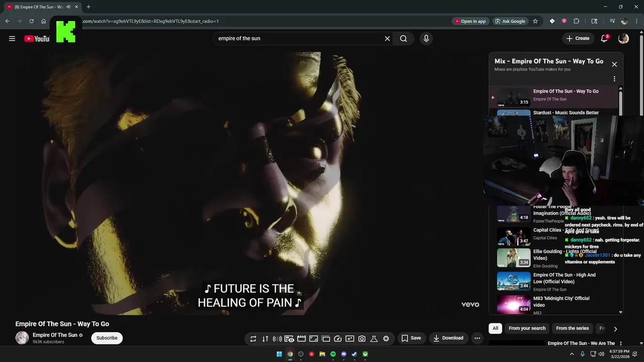Open the YouTube account avatar menu
The image size is (644, 362).
[x=623, y=39]
